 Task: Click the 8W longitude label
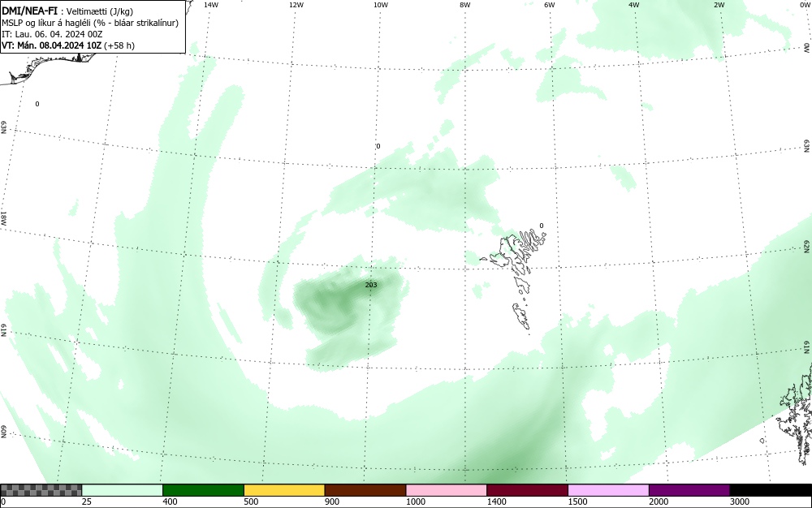click(465, 5)
